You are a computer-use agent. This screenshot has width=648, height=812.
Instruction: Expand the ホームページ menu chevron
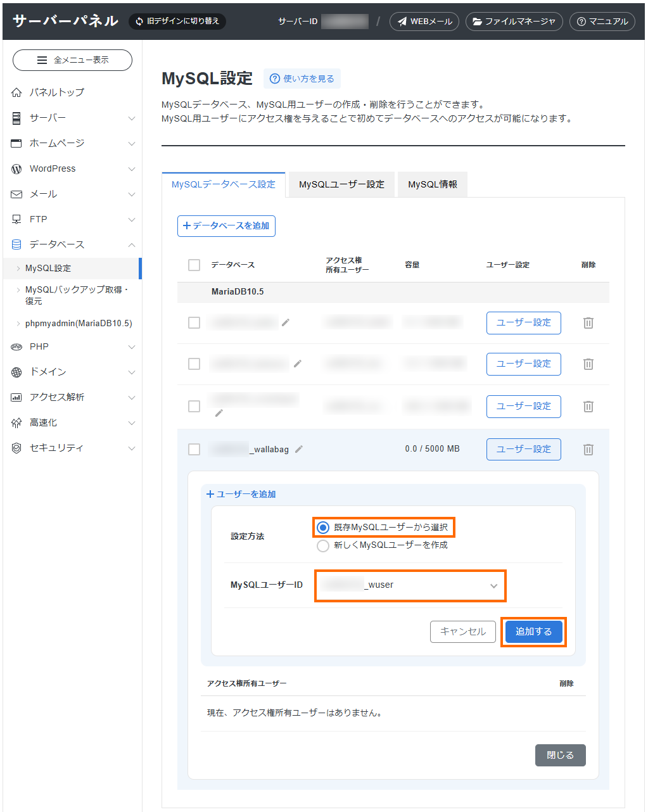(x=132, y=144)
